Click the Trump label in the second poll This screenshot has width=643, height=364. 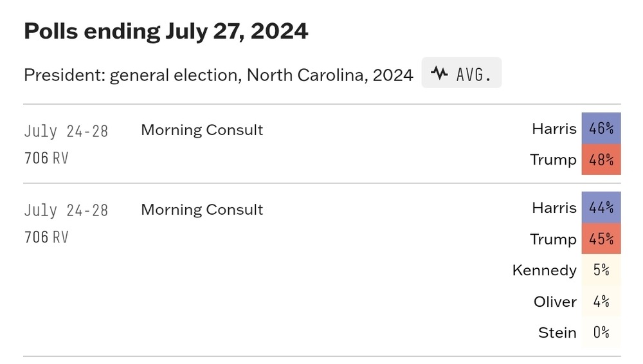tap(553, 239)
